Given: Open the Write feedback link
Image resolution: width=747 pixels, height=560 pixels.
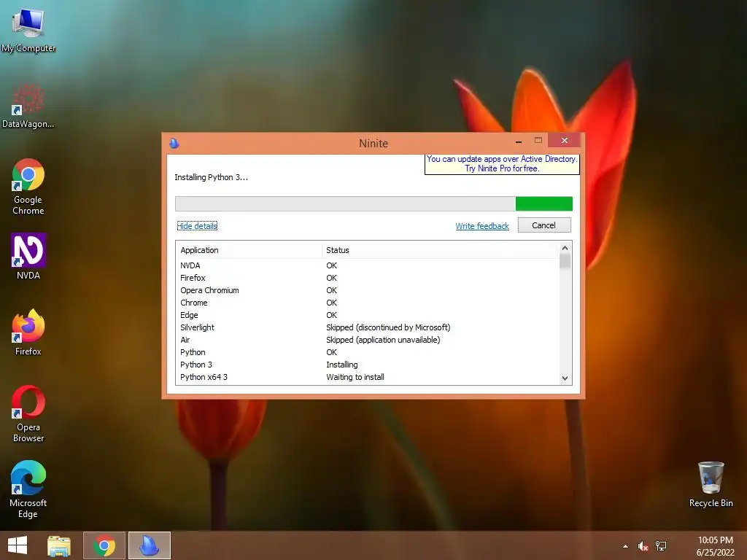Looking at the screenshot, I should [482, 226].
